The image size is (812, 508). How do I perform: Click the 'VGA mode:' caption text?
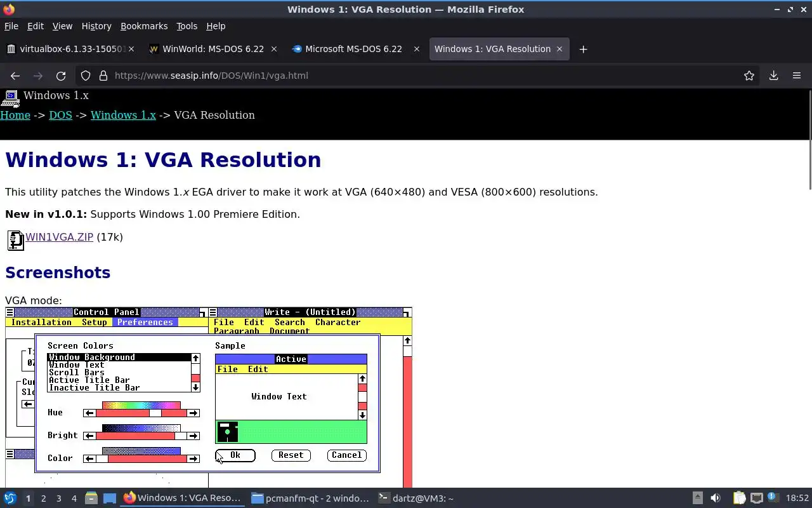34,300
